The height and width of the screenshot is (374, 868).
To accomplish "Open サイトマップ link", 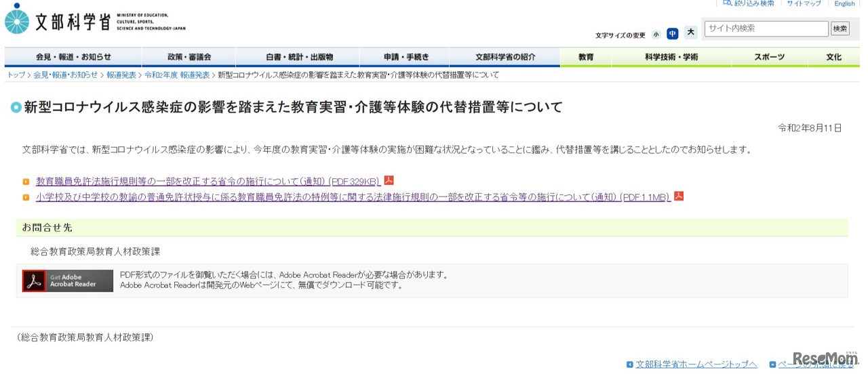I will (x=804, y=3).
